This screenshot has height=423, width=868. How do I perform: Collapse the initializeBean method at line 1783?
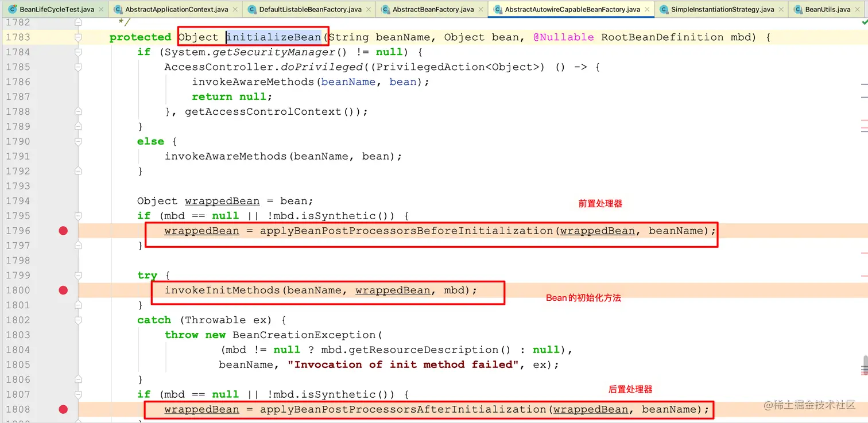click(78, 37)
